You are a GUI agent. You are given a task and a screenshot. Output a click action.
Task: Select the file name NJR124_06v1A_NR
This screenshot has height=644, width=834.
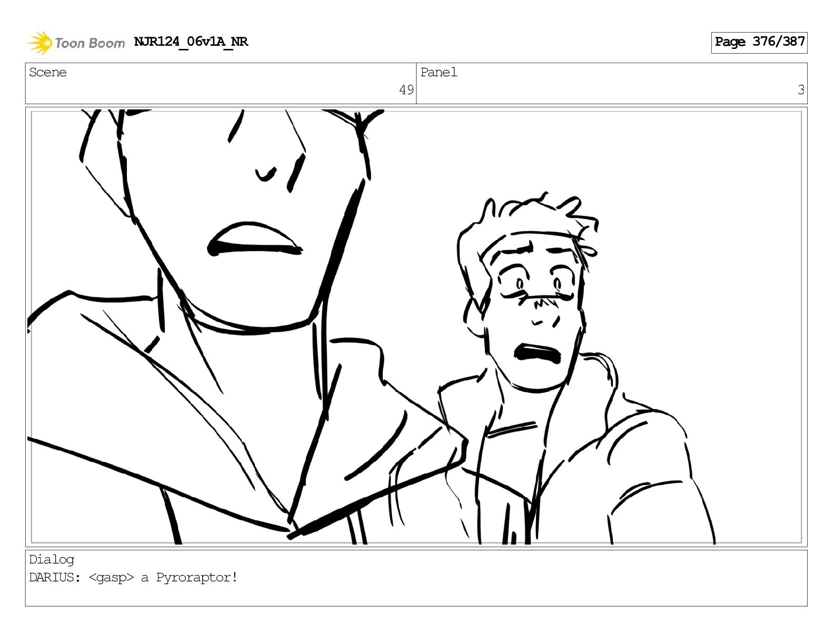191,42
